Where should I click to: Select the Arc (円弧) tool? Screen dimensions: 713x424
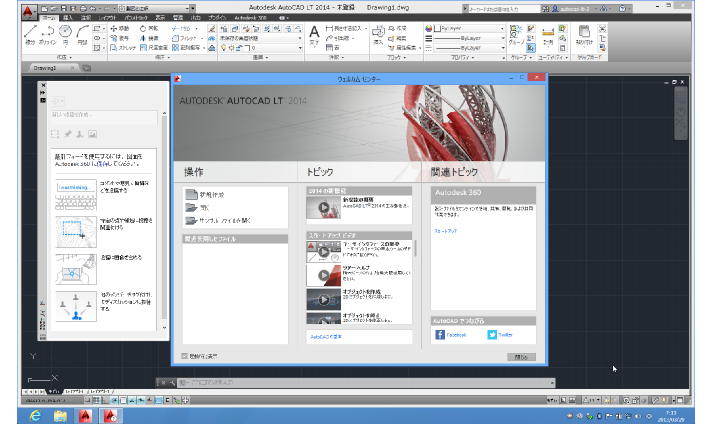(x=82, y=36)
